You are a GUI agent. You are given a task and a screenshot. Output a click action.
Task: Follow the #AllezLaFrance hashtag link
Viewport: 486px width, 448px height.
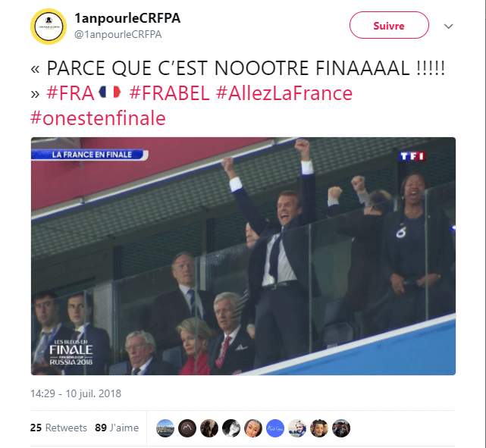click(x=284, y=93)
